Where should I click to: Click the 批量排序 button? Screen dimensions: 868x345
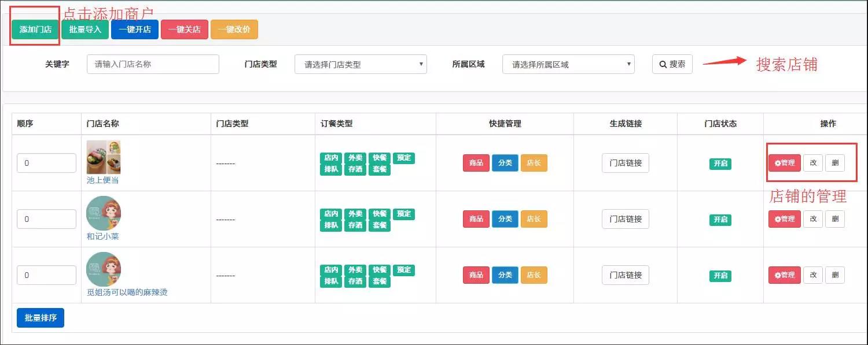click(41, 318)
